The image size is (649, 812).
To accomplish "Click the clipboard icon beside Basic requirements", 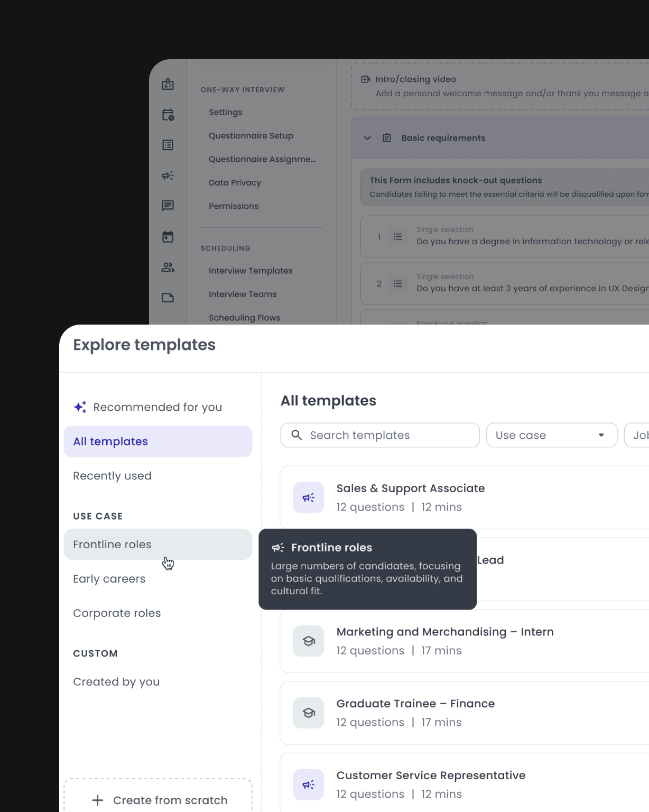I will point(387,138).
